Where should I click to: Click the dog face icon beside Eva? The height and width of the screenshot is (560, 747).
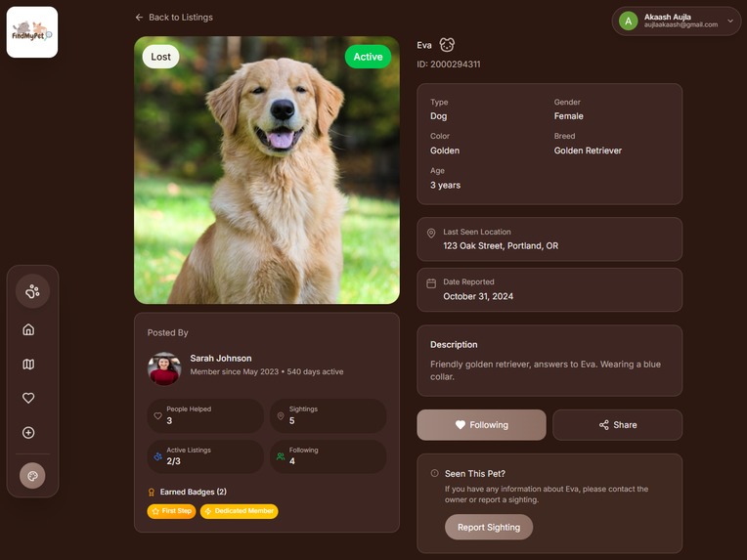click(x=447, y=45)
